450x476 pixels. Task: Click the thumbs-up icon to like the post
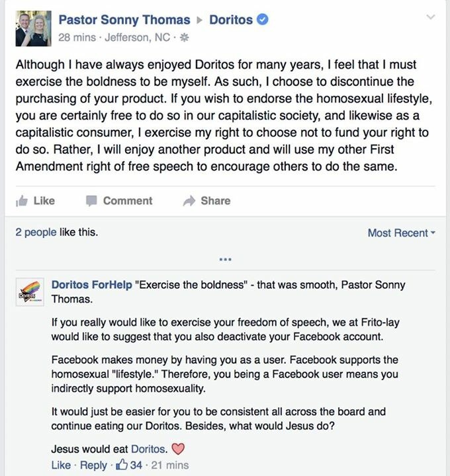click(x=21, y=200)
